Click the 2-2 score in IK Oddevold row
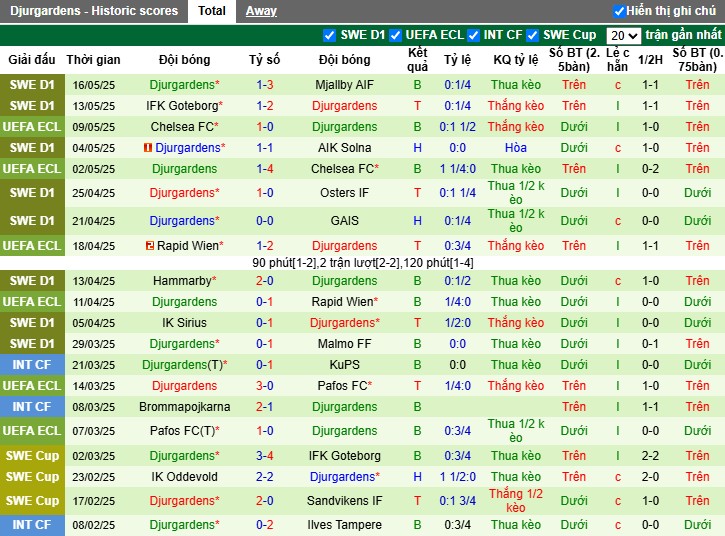 click(x=265, y=477)
